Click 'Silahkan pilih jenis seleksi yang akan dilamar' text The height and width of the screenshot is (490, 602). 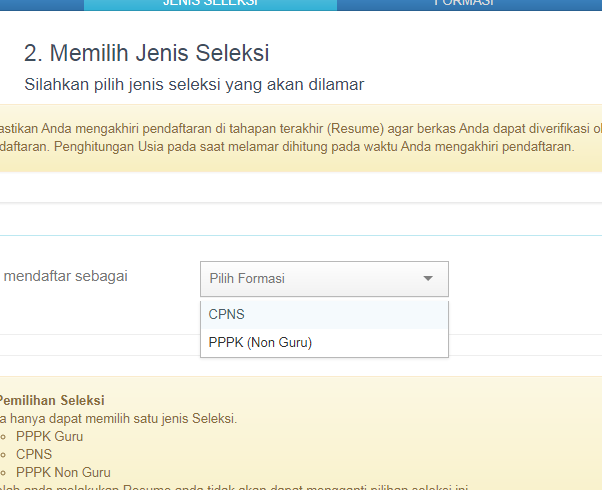point(194,84)
